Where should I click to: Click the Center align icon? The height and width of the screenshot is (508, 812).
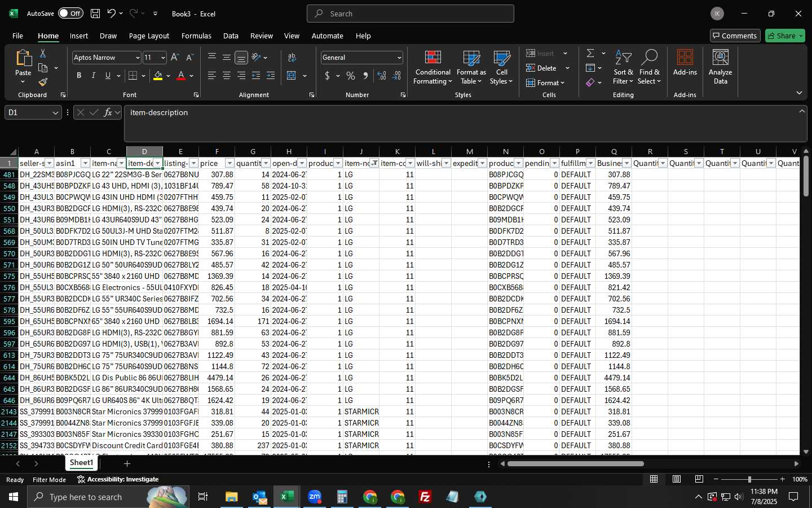[227, 76]
